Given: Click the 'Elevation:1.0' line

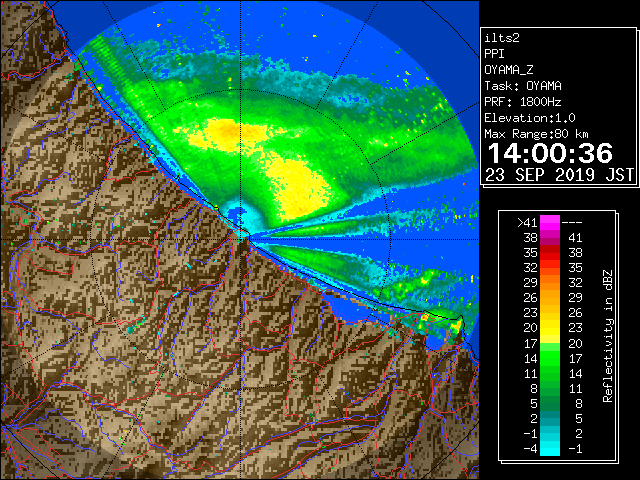Looking at the screenshot, I should coord(530,118).
